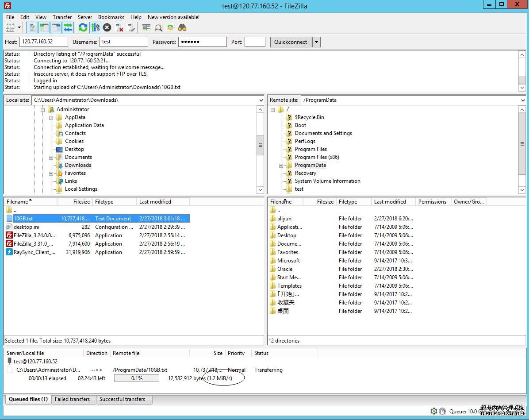Open Local site path dropdown
529x420 pixels.
click(x=261, y=100)
